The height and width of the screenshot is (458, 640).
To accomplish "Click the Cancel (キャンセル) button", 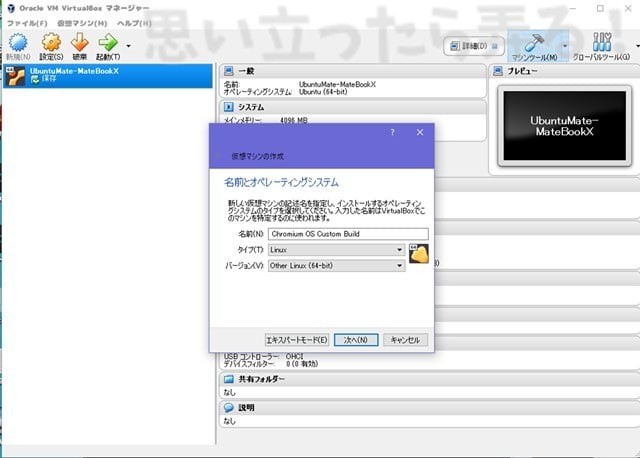I will [405, 340].
